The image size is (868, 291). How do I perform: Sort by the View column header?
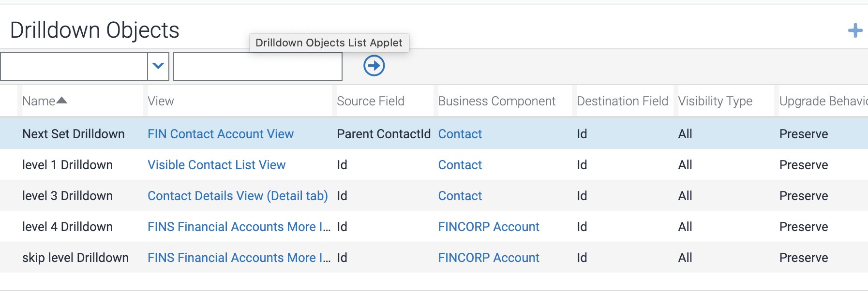click(x=161, y=101)
